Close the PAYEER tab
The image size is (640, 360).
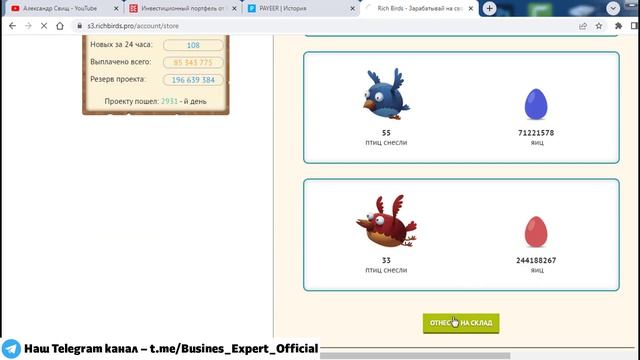click(x=353, y=9)
